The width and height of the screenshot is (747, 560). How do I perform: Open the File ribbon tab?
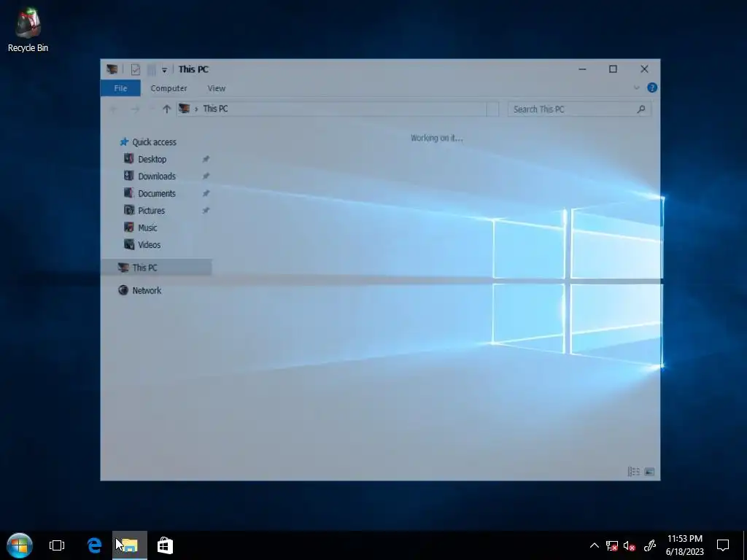120,88
